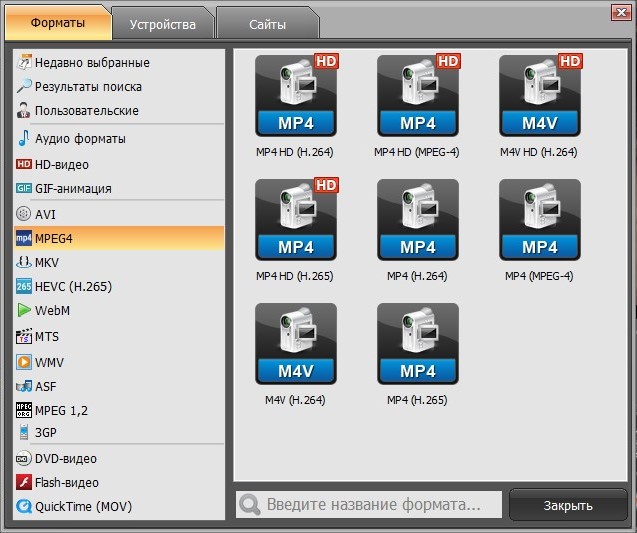Open the ASF category label
637x533 pixels.
[46, 386]
